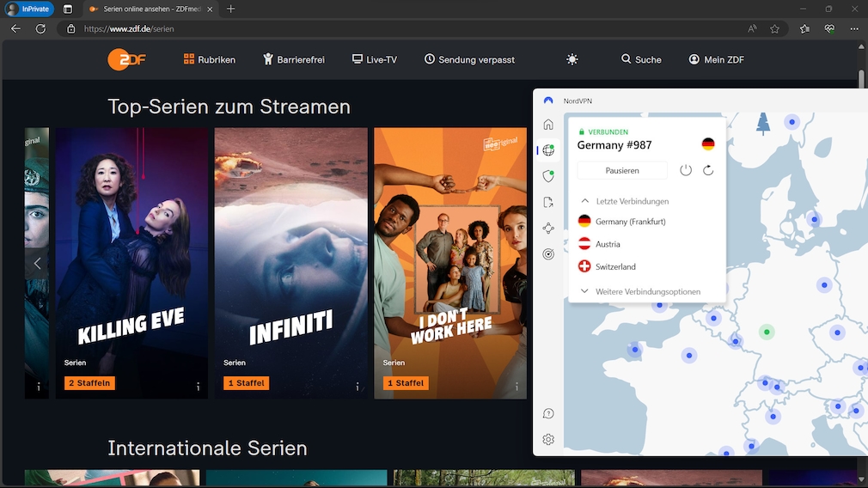Open Live-TV in ZDF navigation
This screenshot has width=868, height=488.
click(375, 59)
